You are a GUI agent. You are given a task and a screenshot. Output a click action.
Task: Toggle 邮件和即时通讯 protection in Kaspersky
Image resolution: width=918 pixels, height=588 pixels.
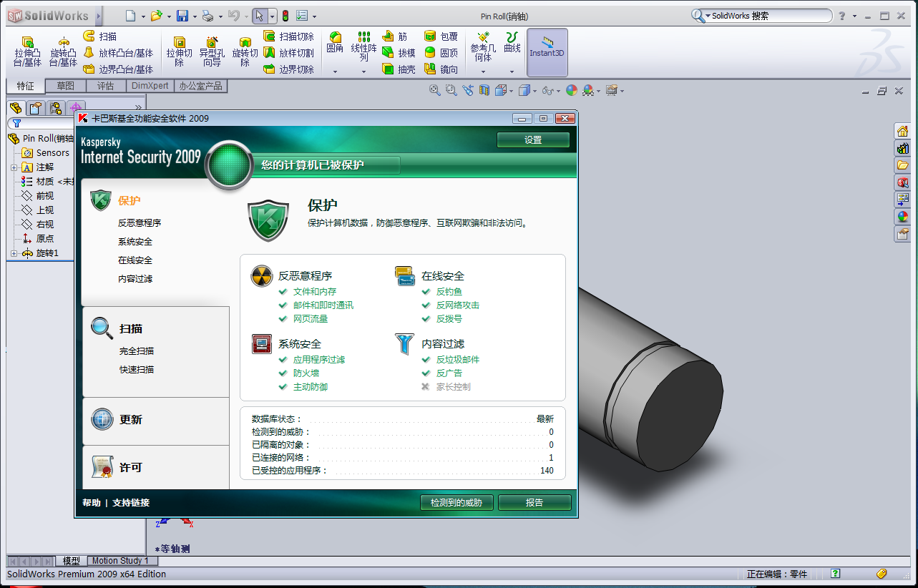(323, 305)
